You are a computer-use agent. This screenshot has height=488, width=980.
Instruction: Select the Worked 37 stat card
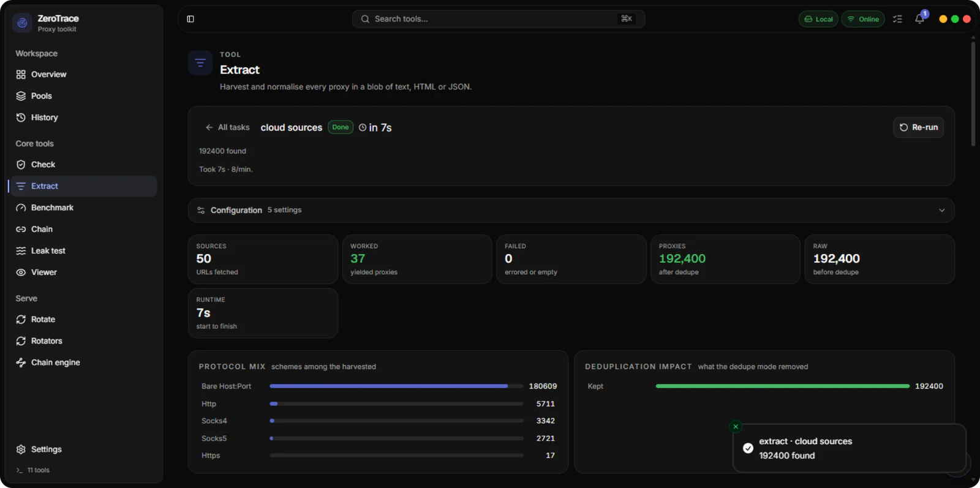click(417, 260)
